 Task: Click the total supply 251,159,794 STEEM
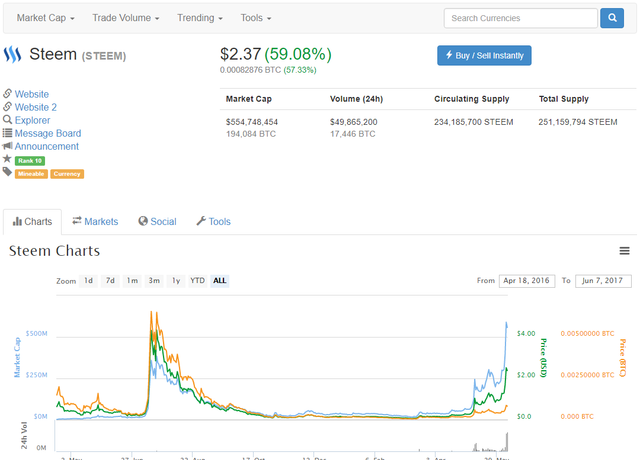pos(578,122)
